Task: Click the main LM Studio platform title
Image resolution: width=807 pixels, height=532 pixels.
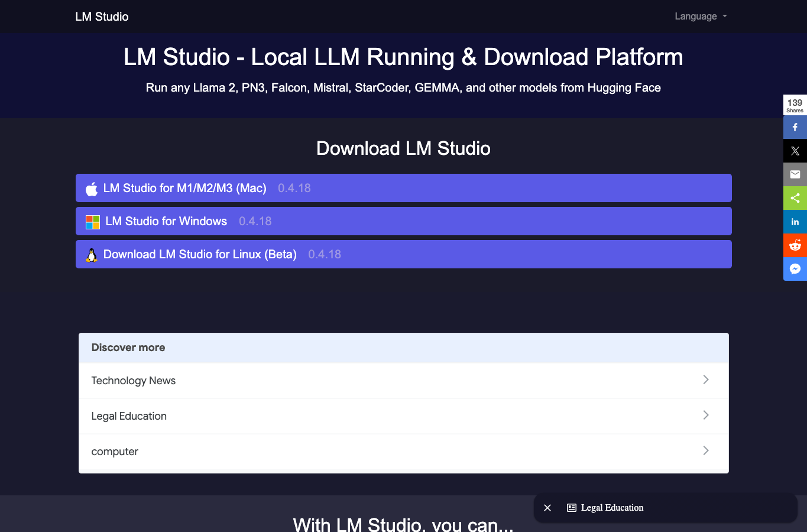Action: pyautogui.click(x=403, y=57)
